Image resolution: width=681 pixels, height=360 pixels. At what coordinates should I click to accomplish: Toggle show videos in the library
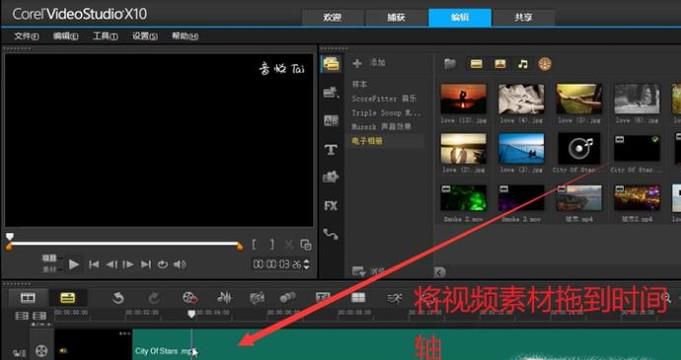(476, 64)
